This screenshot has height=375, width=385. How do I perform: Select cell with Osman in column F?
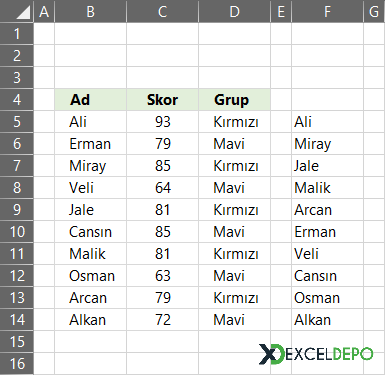[327, 298]
